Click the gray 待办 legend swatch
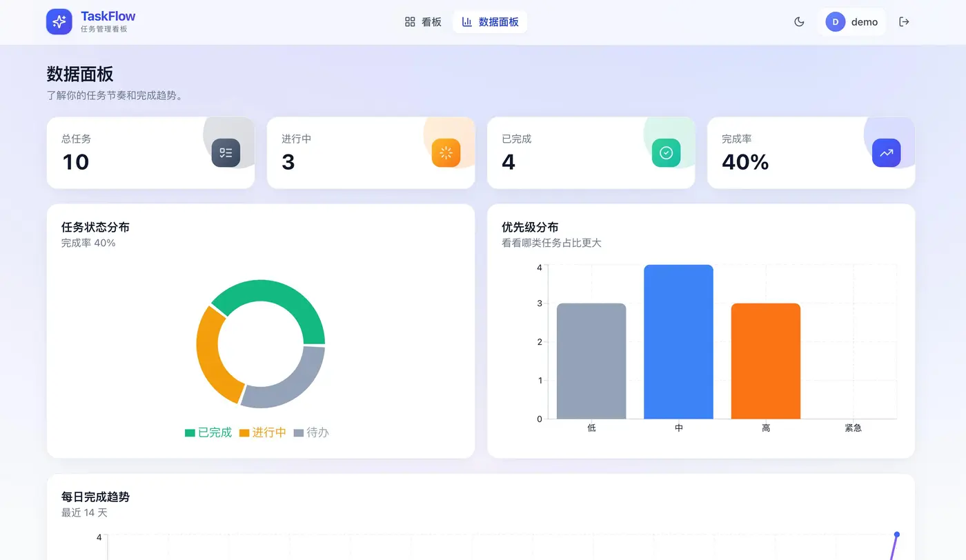 click(299, 433)
